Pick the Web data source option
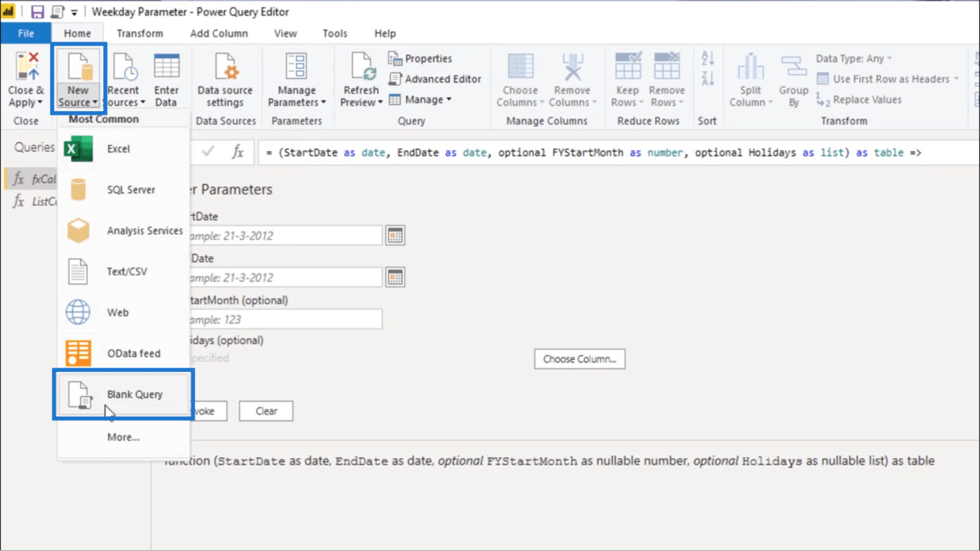Viewport: 980px width, 551px height. [x=117, y=313]
